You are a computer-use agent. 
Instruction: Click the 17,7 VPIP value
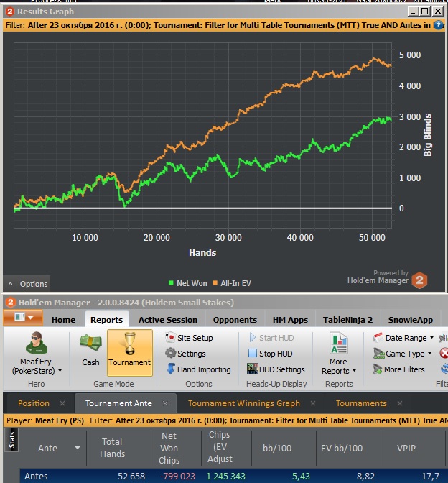coord(430,477)
